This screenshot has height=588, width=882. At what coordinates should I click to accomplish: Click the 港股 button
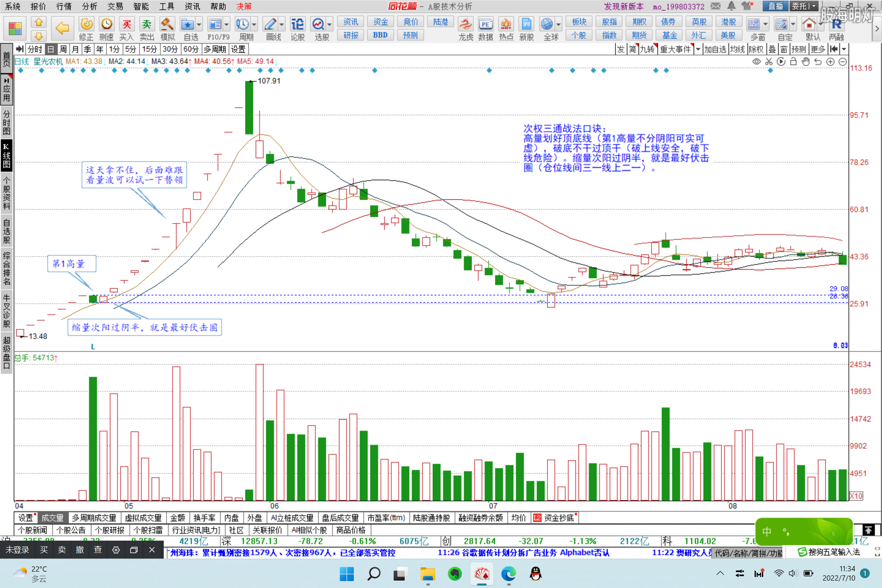pyautogui.click(x=728, y=22)
